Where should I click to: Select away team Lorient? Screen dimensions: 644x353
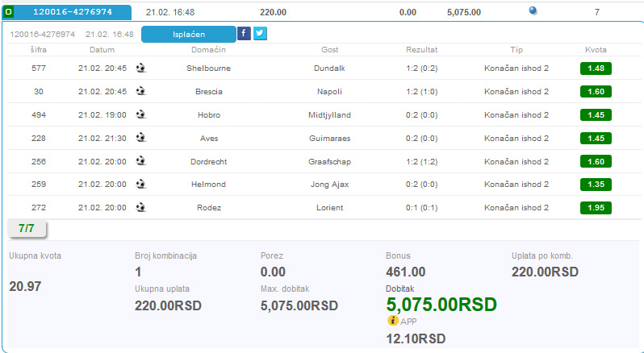click(329, 207)
